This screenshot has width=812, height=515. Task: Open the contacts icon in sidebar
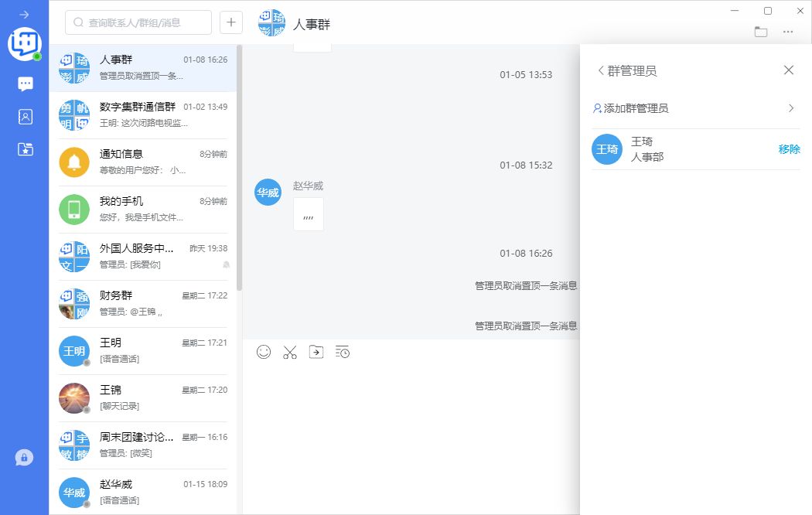(26, 117)
